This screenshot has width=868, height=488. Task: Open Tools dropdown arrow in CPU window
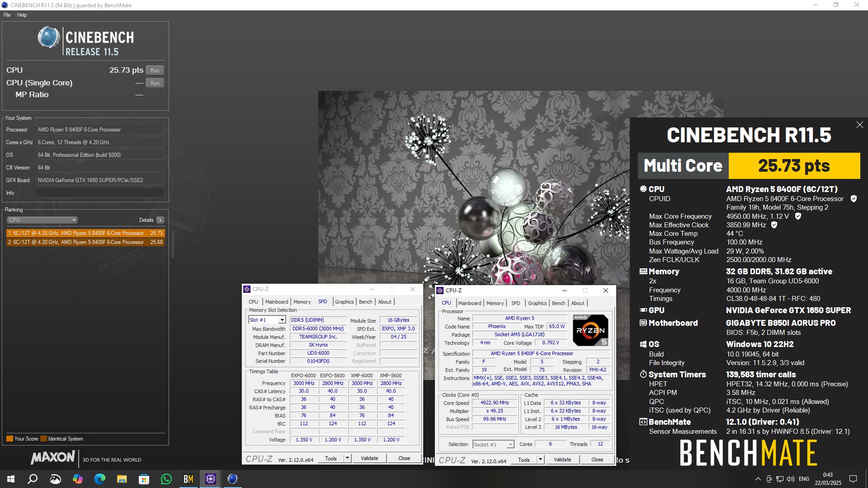point(540,460)
